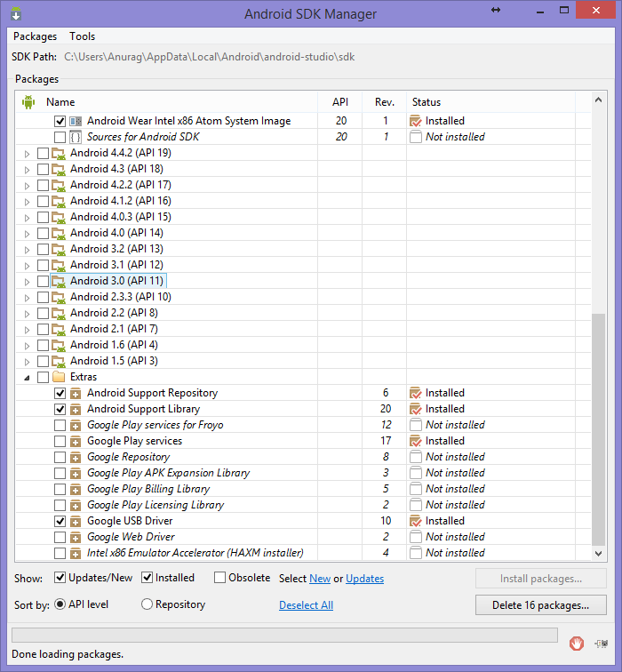
Task: Expand the Android 1.6 (API 4) node
Action: point(27,346)
